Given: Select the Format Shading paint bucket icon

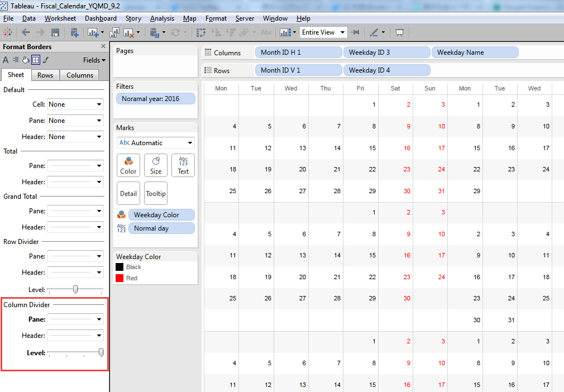Looking at the screenshot, I should click(x=26, y=60).
